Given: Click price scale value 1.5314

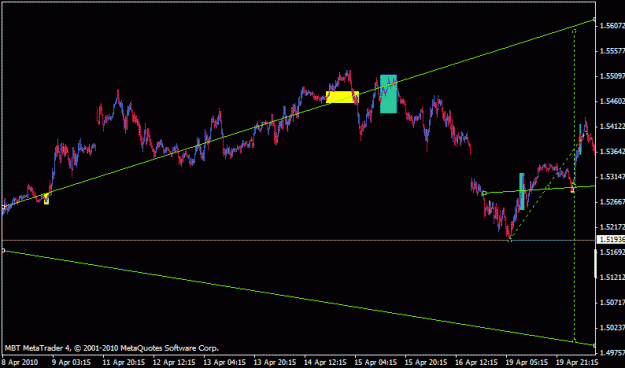Looking at the screenshot, I should [612, 177].
